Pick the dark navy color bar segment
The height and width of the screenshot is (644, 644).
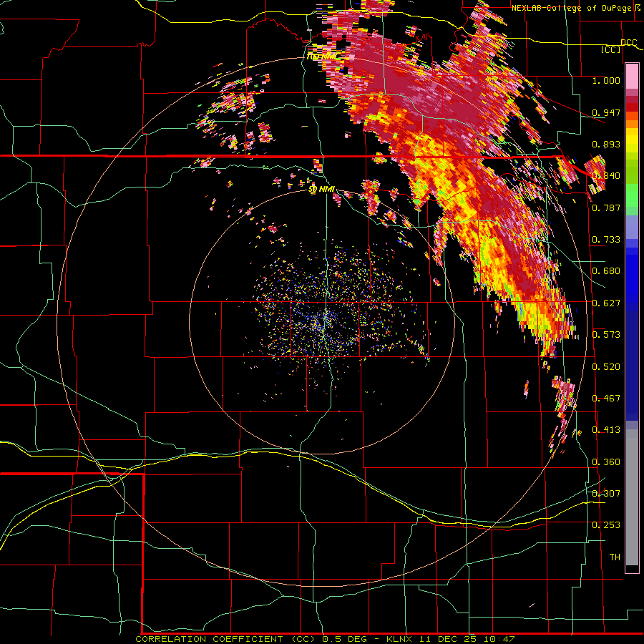(632, 366)
